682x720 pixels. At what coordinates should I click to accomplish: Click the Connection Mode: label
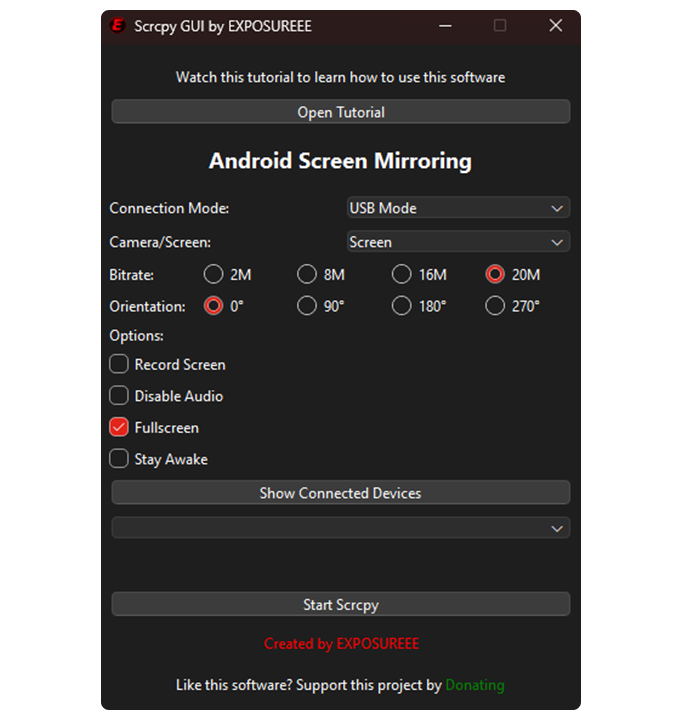coord(169,208)
